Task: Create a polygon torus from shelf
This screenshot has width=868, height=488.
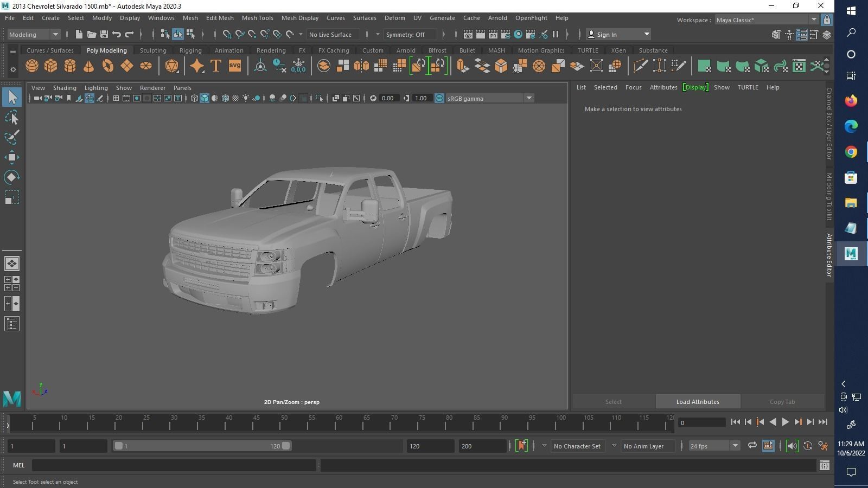Action: pyautogui.click(x=108, y=66)
